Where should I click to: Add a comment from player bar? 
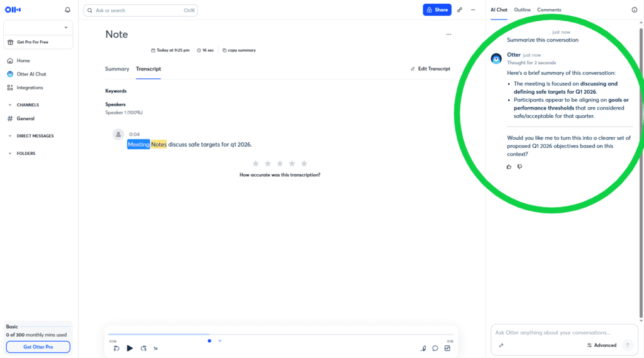435,349
